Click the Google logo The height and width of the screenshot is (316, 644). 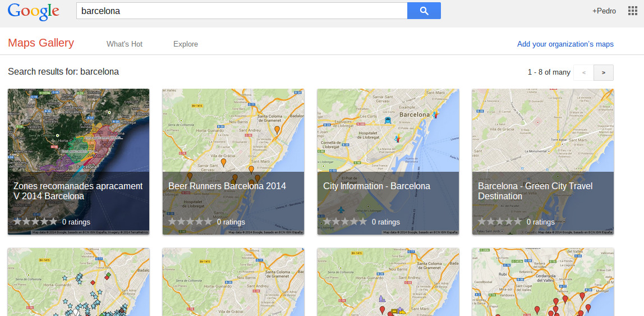pyautogui.click(x=34, y=11)
